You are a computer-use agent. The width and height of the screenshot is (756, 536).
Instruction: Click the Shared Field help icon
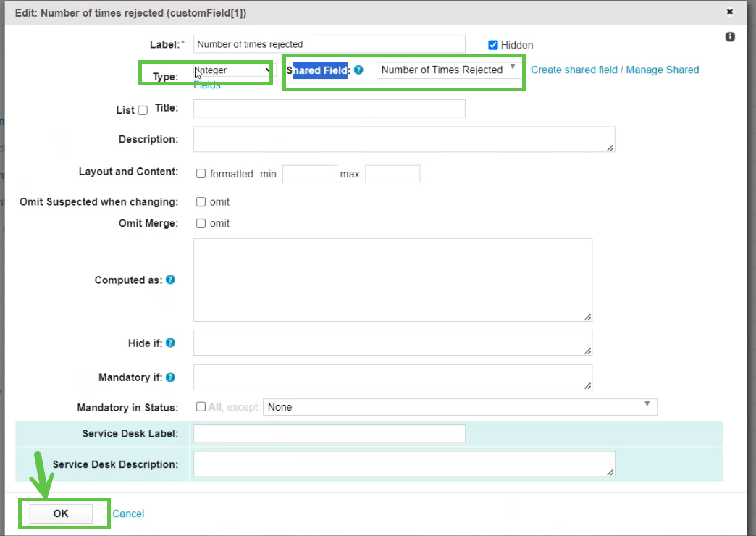point(359,70)
